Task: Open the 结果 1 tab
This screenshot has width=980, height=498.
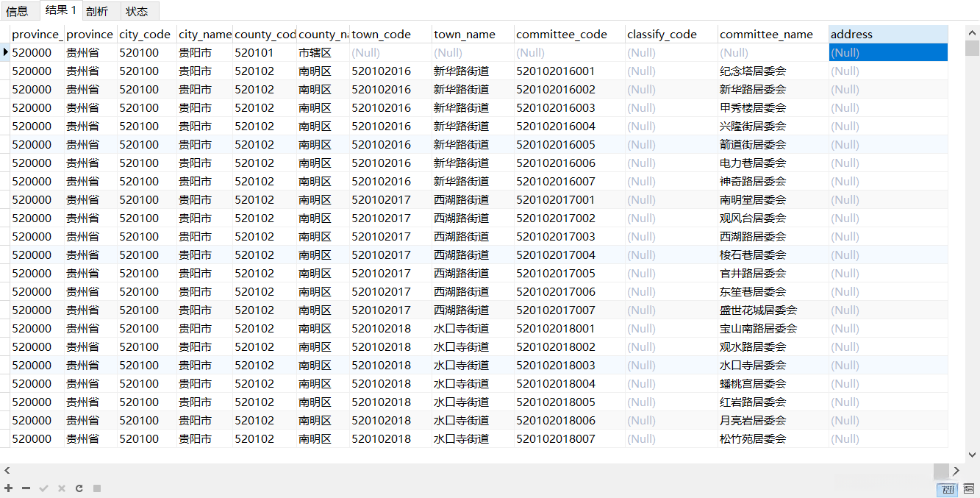Action: [61, 10]
